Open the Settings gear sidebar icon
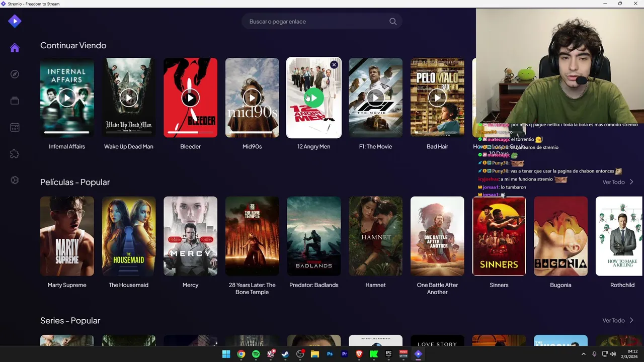Image resolution: width=644 pixels, height=362 pixels. (x=15, y=180)
